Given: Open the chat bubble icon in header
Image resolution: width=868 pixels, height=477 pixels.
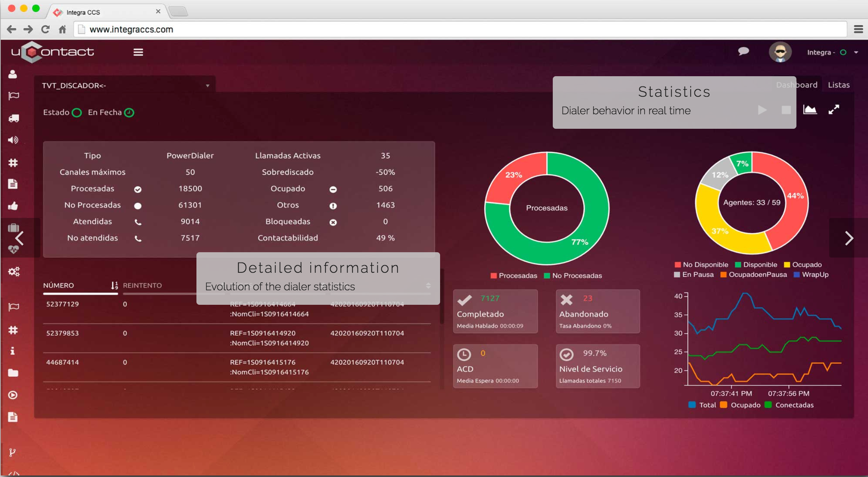Looking at the screenshot, I should coord(744,51).
